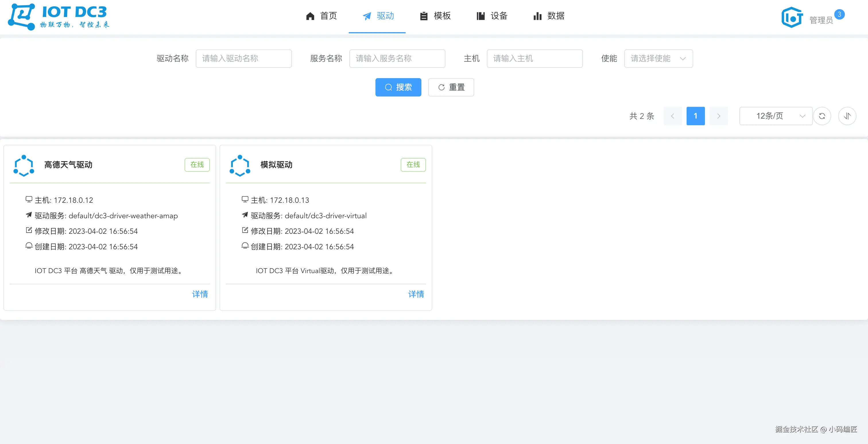The height and width of the screenshot is (444, 868).
Task: Go to the next page arrow
Action: (x=718, y=116)
